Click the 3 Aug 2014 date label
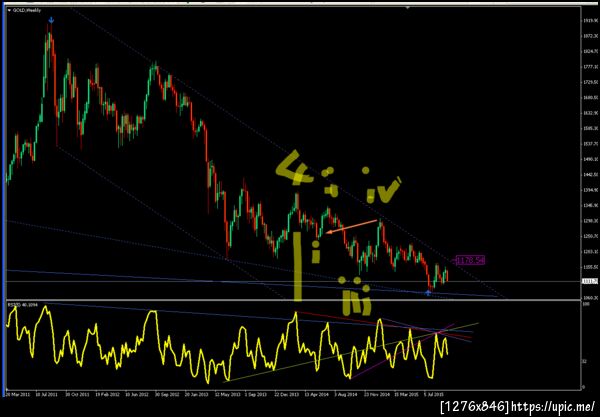The width and height of the screenshot is (600, 417). pyautogui.click(x=346, y=394)
